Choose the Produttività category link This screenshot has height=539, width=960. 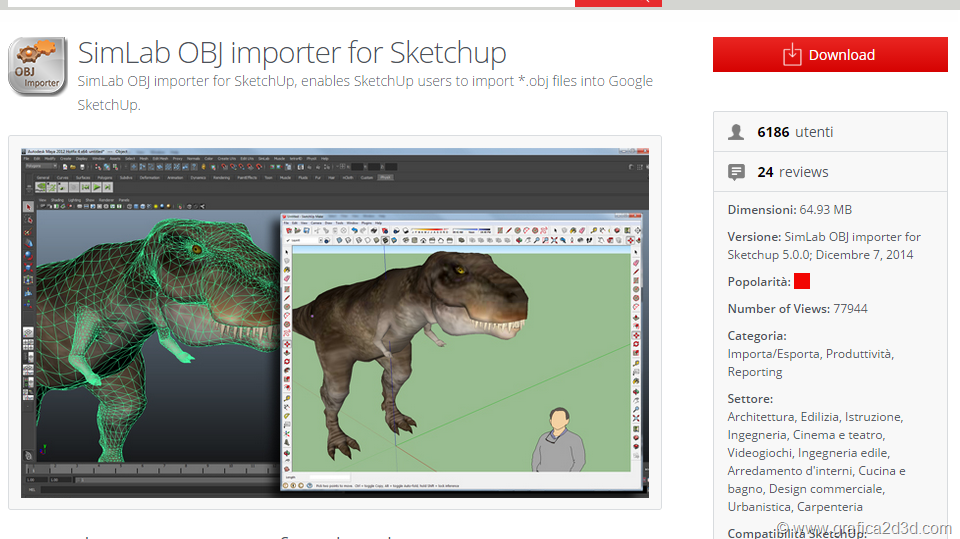point(859,354)
